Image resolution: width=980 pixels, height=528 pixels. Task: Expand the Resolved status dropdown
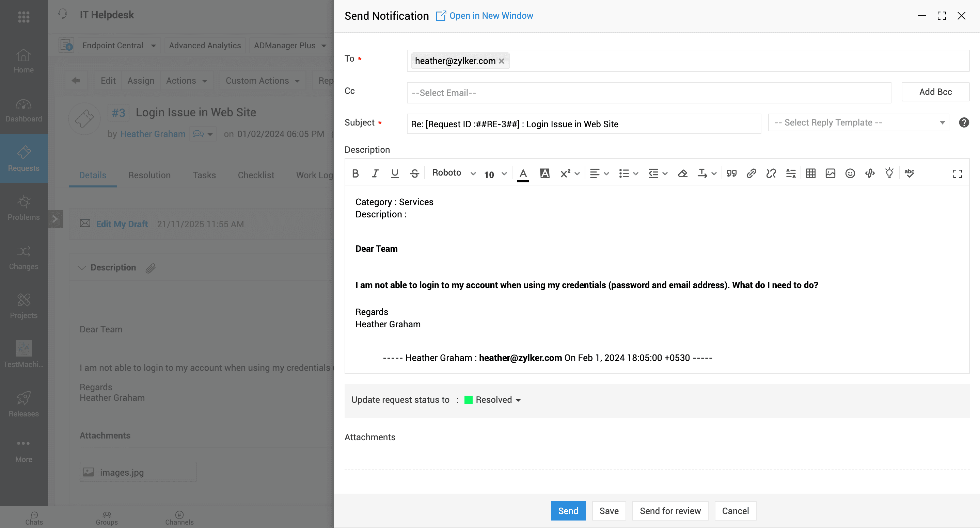coord(493,400)
